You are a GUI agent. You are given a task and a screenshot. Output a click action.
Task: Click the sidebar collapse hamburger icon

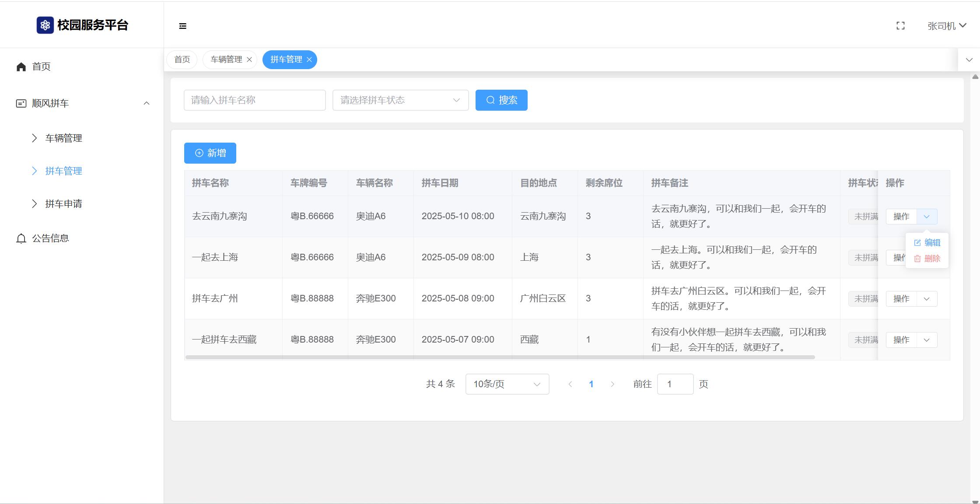click(x=183, y=26)
